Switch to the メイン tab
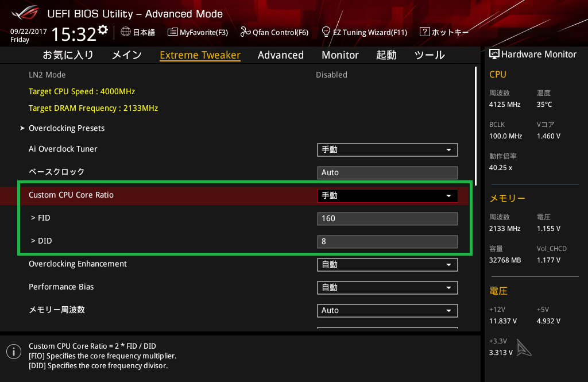The image size is (588, 382). click(x=127, y=55)
